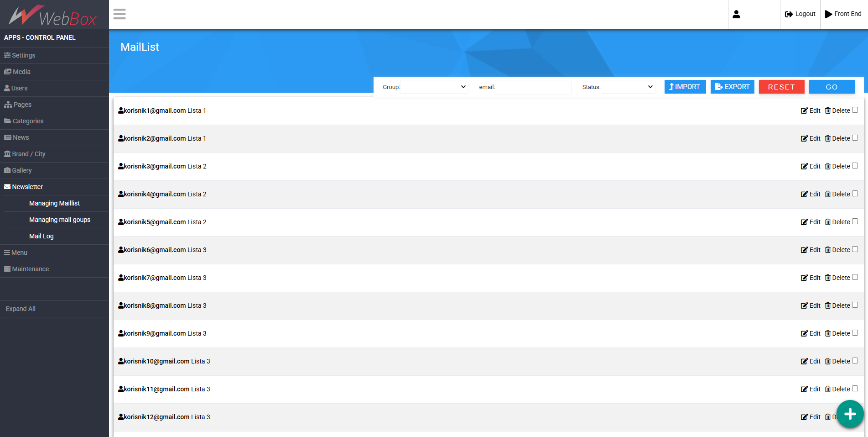Viewport: 868px width, 437px height.
Task: Click the EXPORT button
Action: [733, 87]
